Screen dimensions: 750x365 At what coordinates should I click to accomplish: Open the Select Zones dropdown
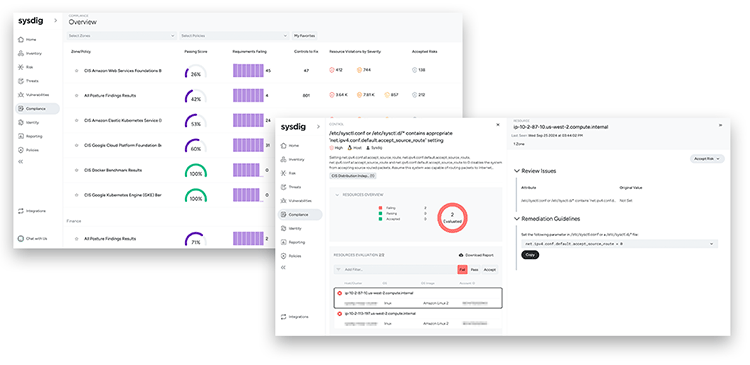tap(121, 36)
